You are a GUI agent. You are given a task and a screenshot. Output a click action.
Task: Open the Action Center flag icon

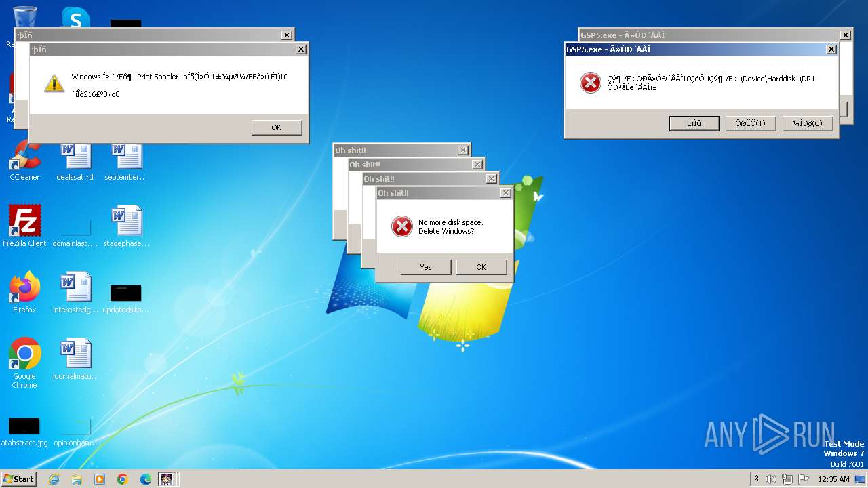[x=804, y=479]
